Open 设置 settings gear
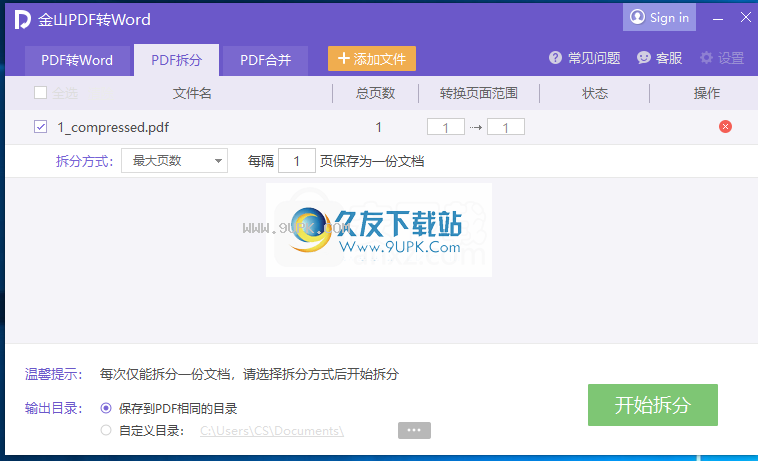This screenshot has width=758, height=461. point(722,58)
